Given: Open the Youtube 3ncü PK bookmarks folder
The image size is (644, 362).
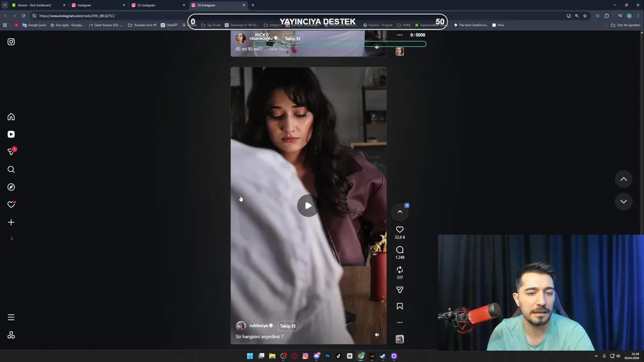Looking at the screenshot, I should (142, 25).
